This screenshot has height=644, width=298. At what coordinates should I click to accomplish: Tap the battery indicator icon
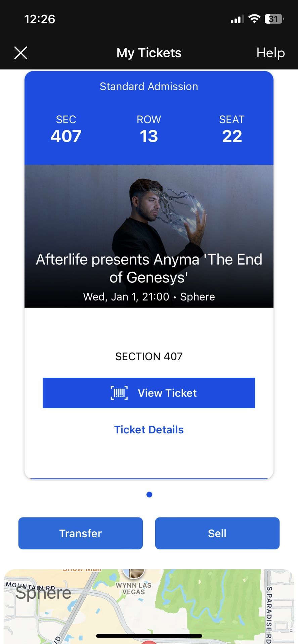[274, 19]
